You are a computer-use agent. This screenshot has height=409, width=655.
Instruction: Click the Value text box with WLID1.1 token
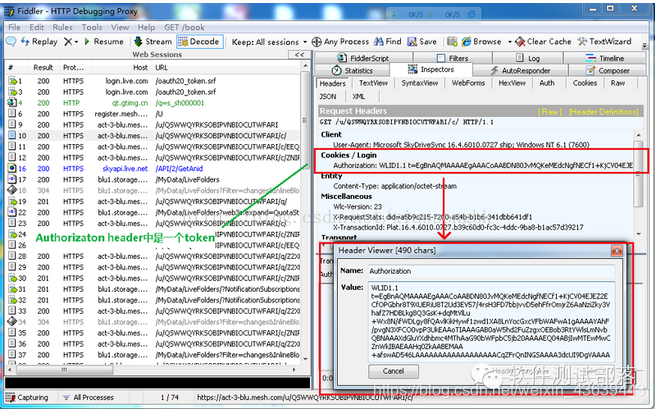click(491, 321)
